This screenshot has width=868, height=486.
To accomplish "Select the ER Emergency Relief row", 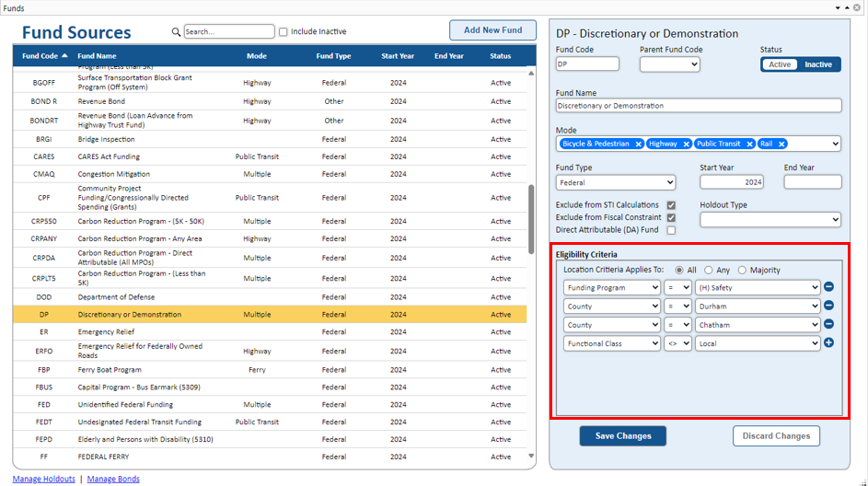I will tap(270, 332).
